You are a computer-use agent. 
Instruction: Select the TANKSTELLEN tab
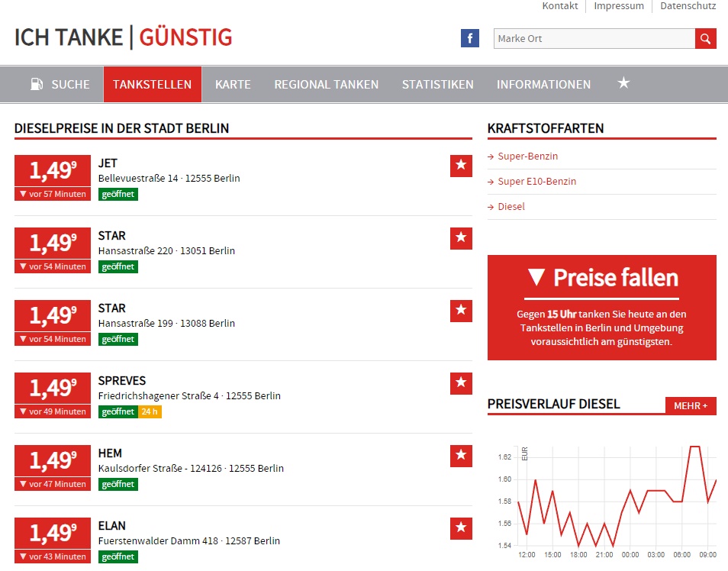pos(153,84)
